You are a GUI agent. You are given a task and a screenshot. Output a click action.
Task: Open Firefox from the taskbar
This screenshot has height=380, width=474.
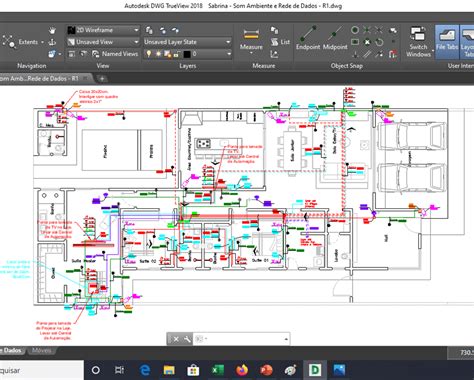pyautogui.click(x=242, y=370)
